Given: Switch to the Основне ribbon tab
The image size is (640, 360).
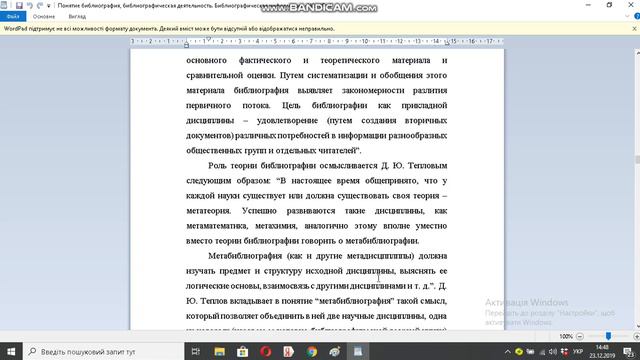Looking at the screenshot, I should click(44, 16).
